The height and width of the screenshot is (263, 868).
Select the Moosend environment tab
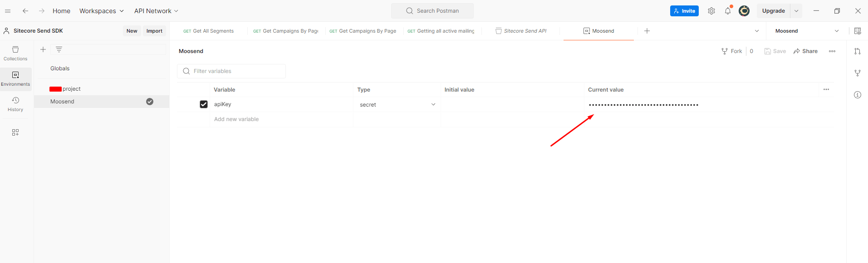(598, 31)
